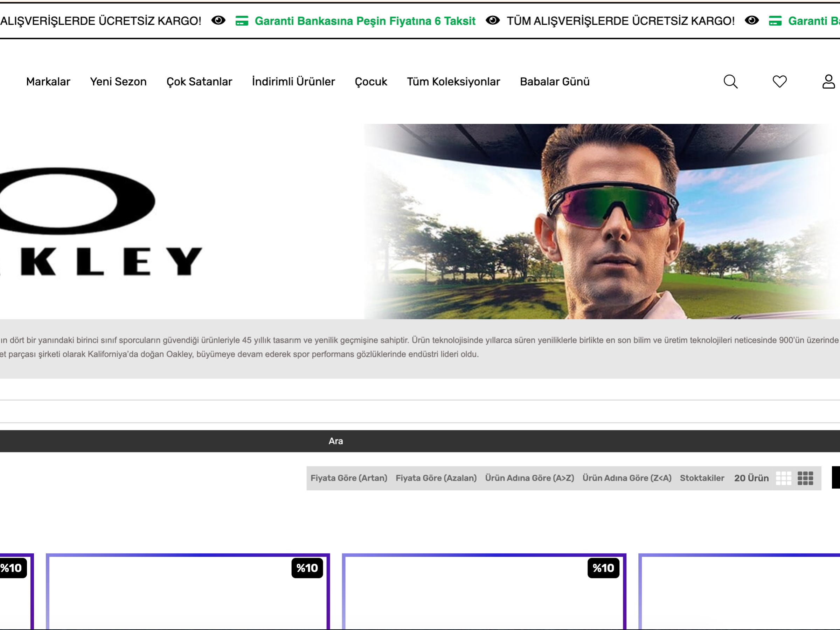The image size is (840, 630).
Task: Filter by Stoktakiler
Action: 702,478
